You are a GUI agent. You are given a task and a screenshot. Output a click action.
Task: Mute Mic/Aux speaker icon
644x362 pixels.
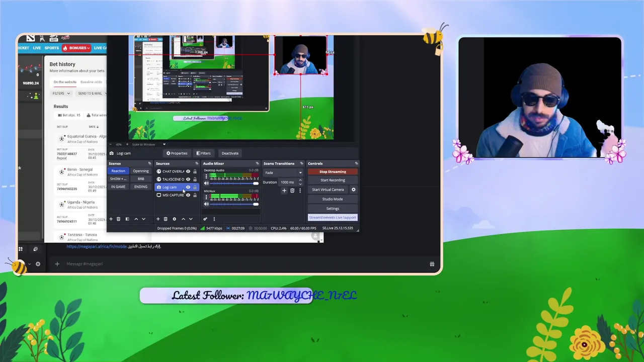pyautogui.click(x=206, y=204)
